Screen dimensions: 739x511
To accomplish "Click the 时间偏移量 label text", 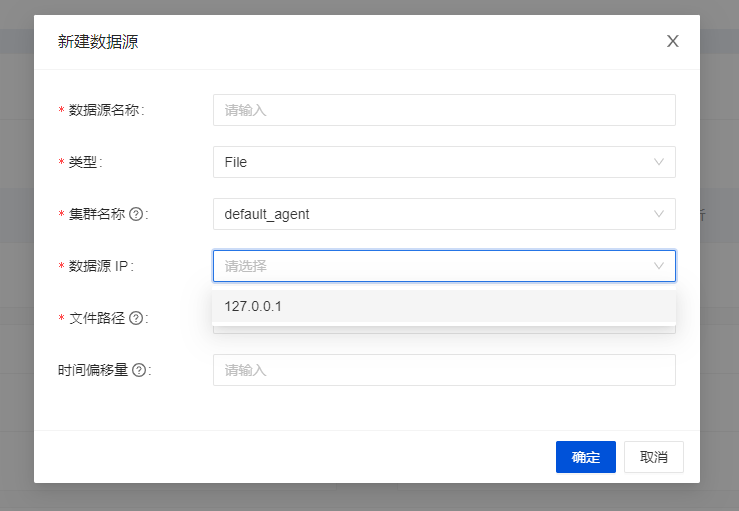I will pyautogui.click(x=93, y=370).
